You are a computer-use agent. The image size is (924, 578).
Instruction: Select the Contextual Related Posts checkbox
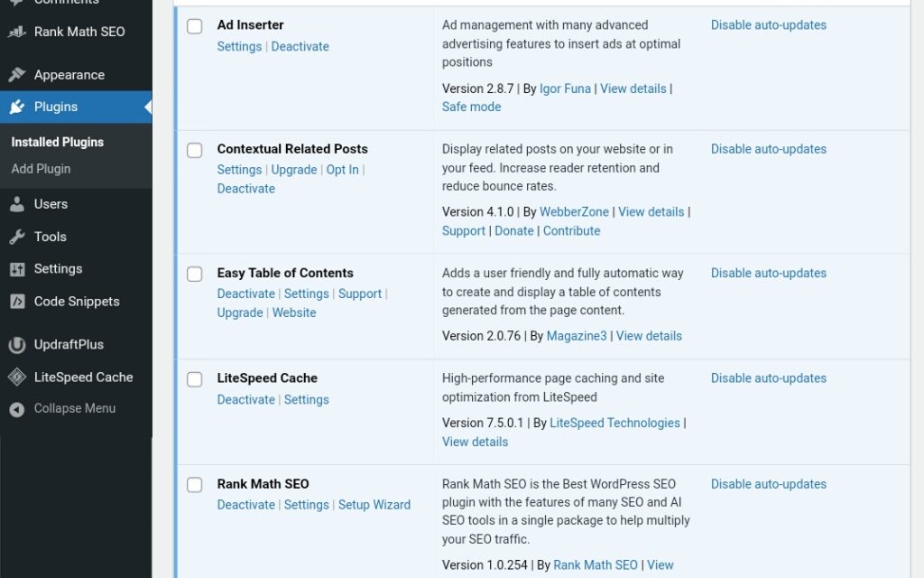click(x=195, y=150)
